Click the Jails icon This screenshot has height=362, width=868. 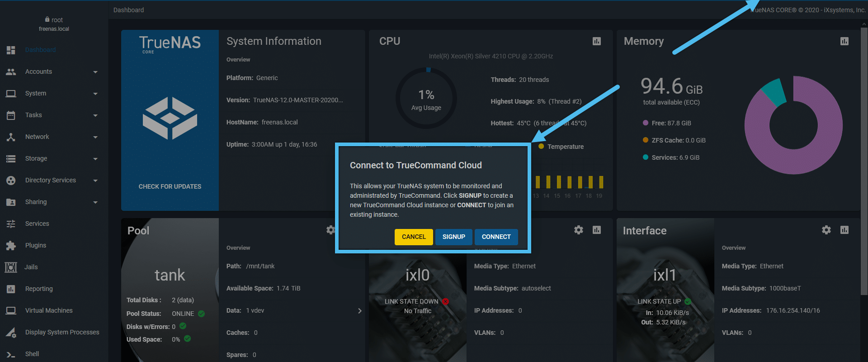(x=11, y=267)
